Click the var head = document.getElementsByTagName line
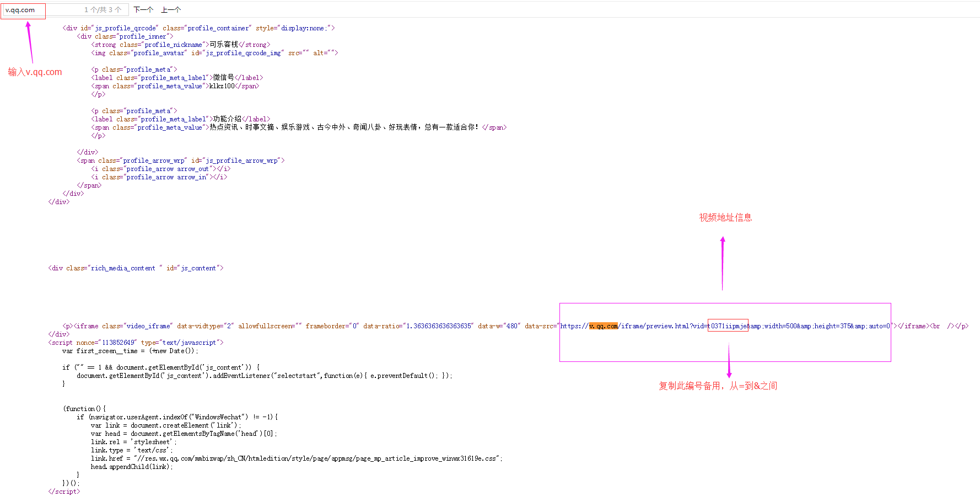980x496 pixels. point(184,434)
